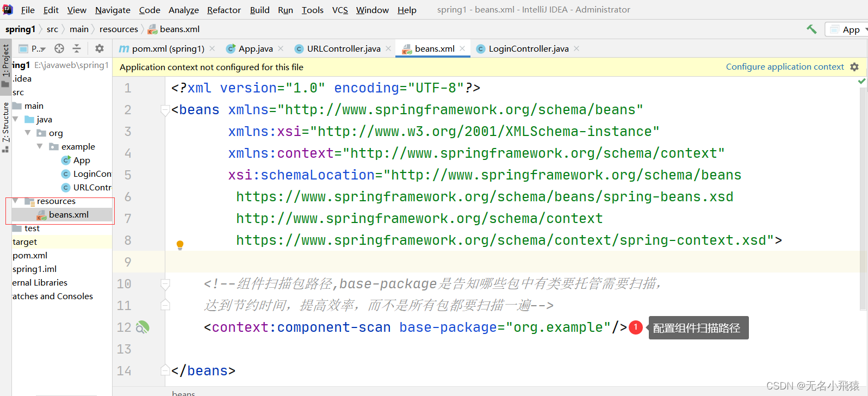Open the Tools menu
The height and width of the screenshot is (396, 868).
pyautogui.click(x=313, y=10)
